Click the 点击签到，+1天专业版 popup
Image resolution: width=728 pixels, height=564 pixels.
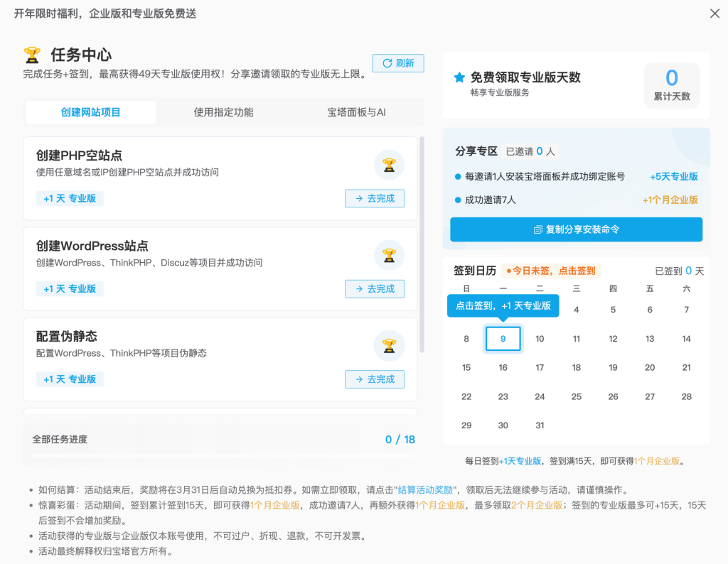coord(503,305)
